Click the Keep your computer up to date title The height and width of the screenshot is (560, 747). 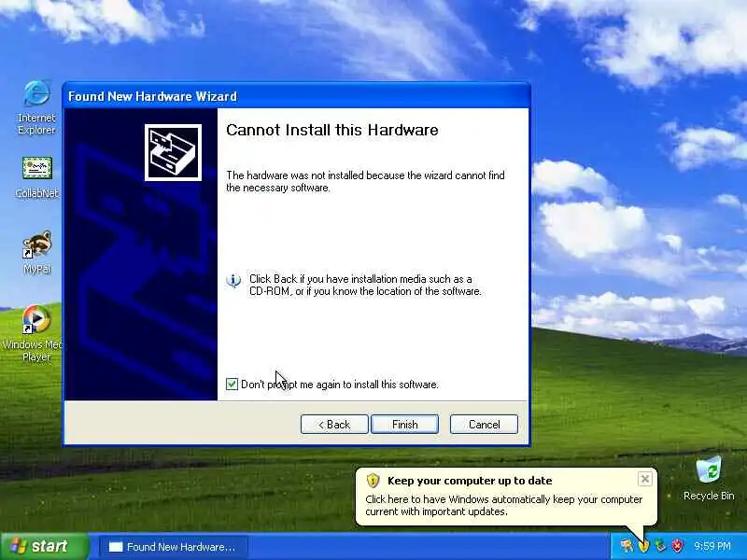point(470,481)
